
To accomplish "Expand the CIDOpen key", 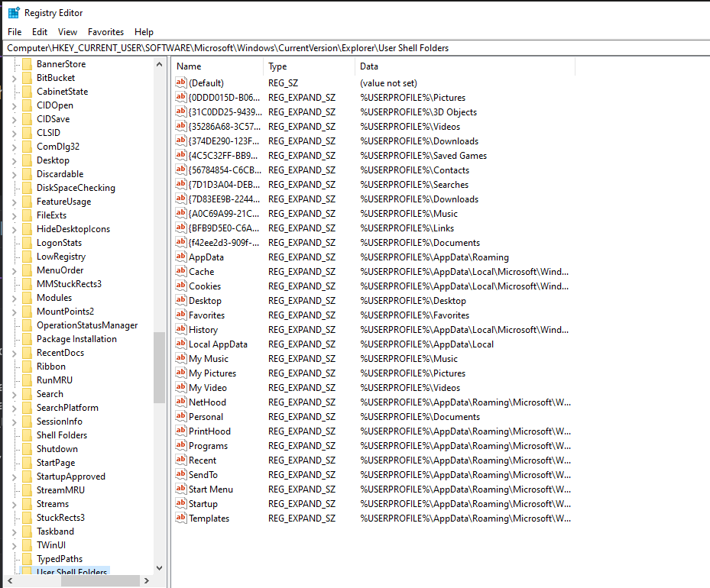I will [14, 106].
